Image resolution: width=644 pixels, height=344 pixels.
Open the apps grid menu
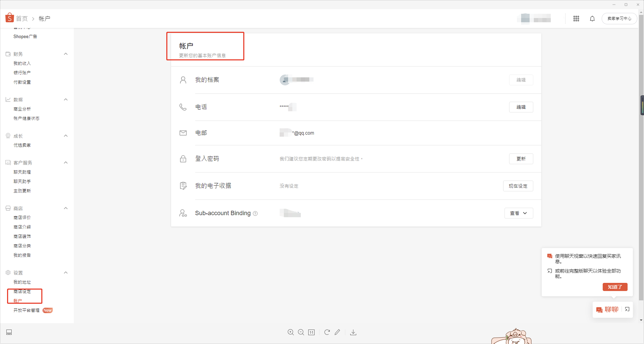pos(576,19)
